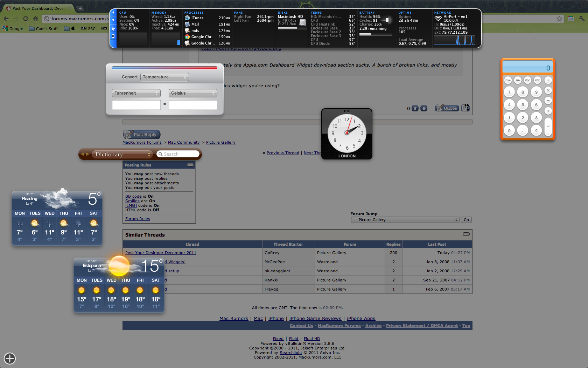588x368 pixels.
Task: Open the Google bookmark
Action: 13,29
